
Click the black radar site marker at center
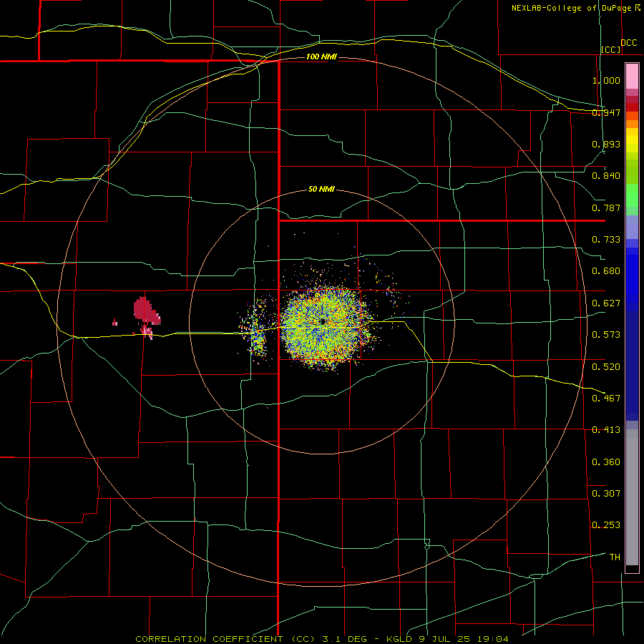[x=323, y=321]
